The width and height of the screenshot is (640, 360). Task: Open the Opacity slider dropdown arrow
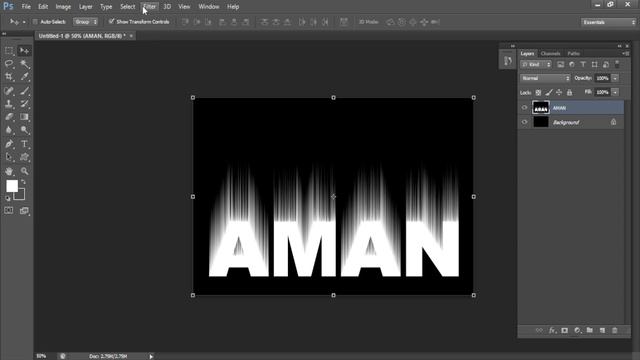pyautogui.click(x=615, y=78)
